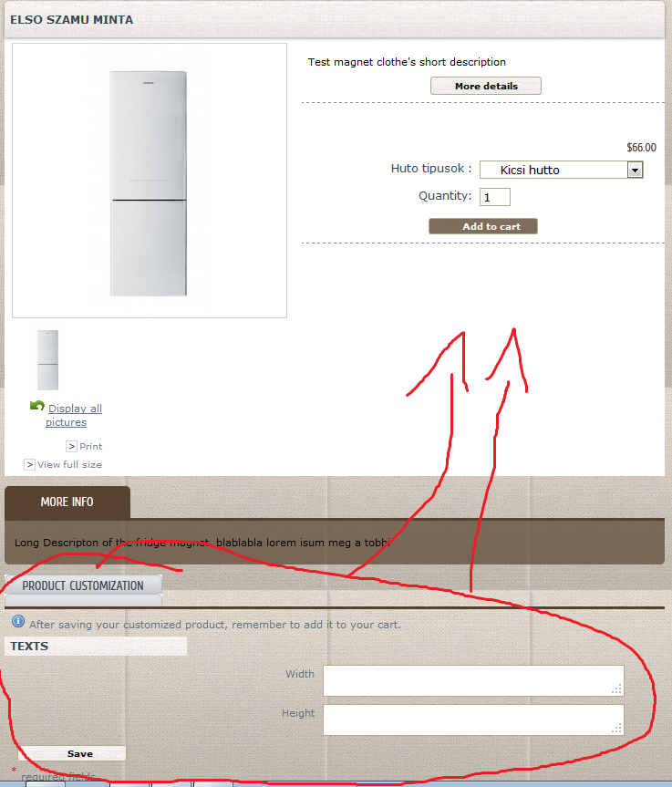
Task: Click the blue info icon
Action: point(18,621)
